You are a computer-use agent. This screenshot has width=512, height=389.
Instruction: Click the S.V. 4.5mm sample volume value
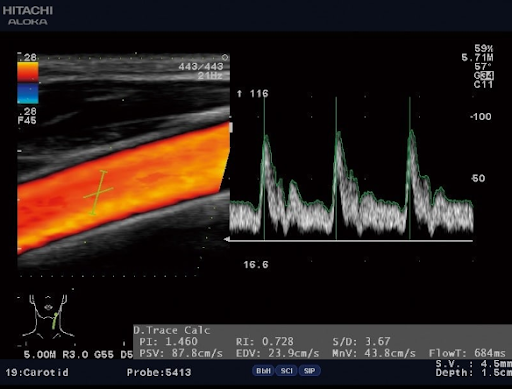(473, 364)
